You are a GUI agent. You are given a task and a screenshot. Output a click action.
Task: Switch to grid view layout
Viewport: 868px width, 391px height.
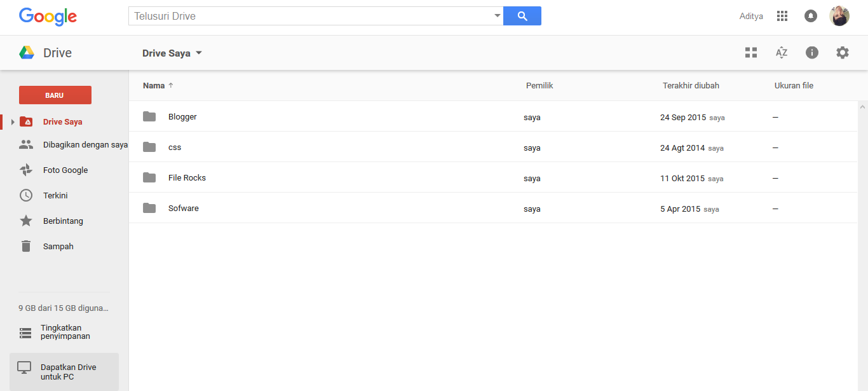click(x=751, y=53)
